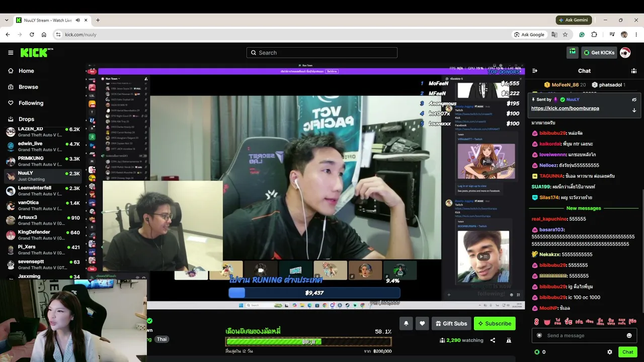
Task: Click the Subscribe button
Action: (495, 323)
